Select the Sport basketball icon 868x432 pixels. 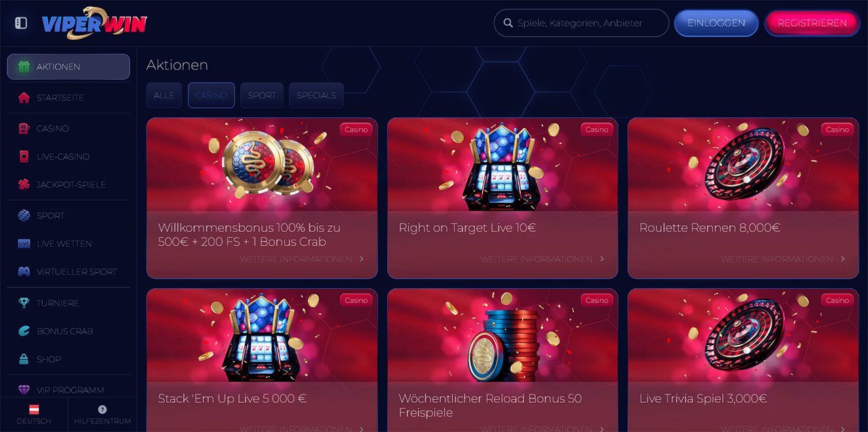click(x=24, y=216)
